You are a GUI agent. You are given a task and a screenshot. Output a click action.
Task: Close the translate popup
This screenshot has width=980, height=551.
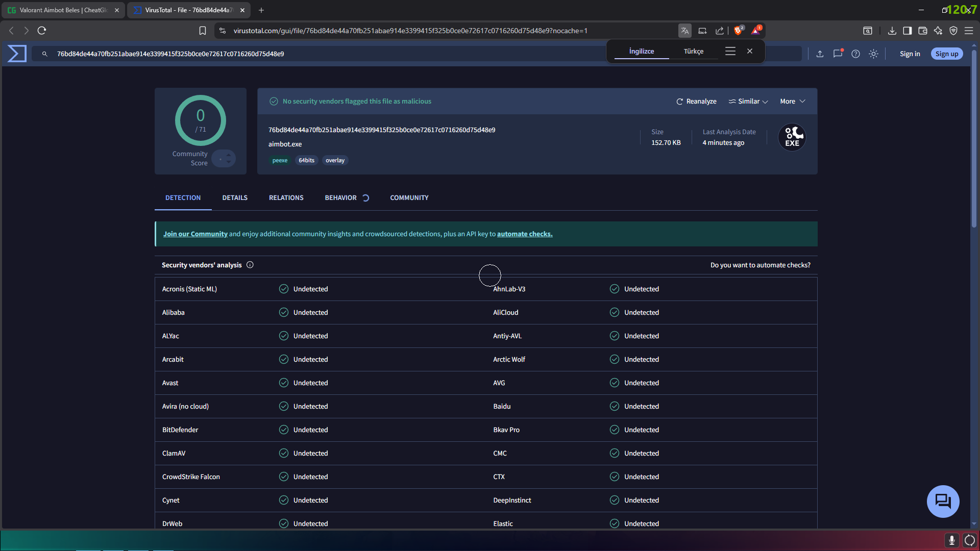[x=750, y=51]
